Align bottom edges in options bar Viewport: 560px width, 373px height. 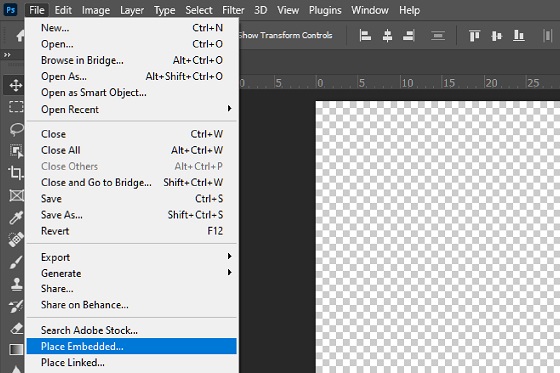tap(519, 35)
